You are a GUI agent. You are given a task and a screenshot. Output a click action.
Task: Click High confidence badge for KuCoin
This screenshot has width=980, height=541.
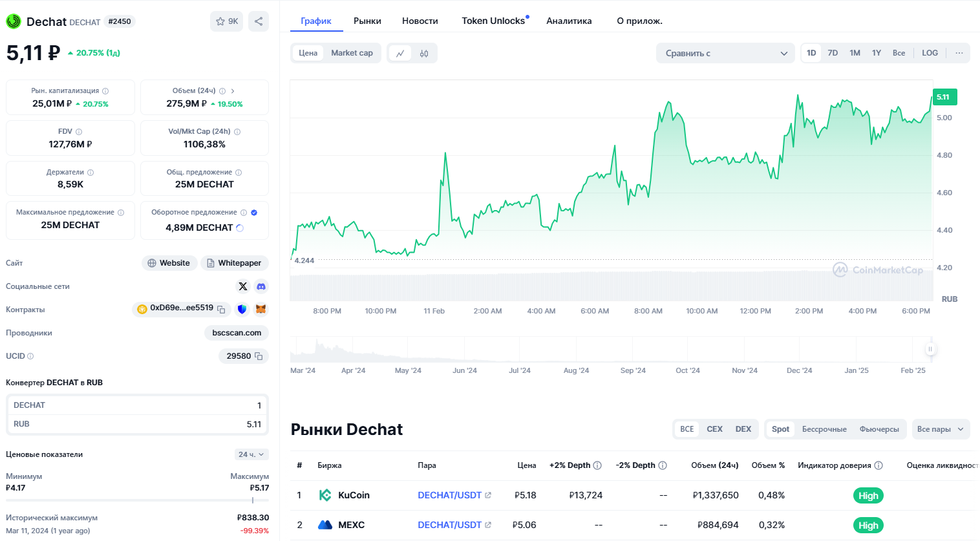[868, 496]
